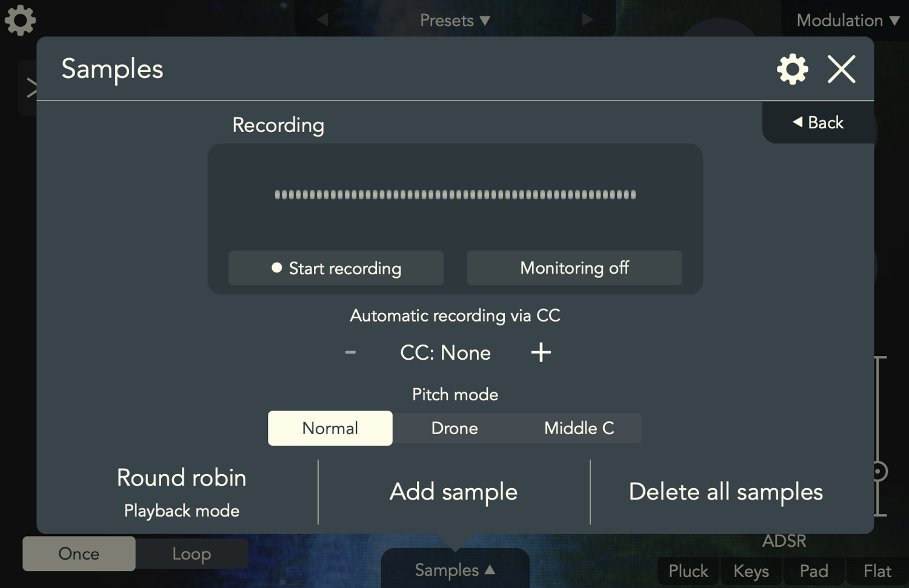Click Add sample

pyautogui.click(x=454, y=492)
